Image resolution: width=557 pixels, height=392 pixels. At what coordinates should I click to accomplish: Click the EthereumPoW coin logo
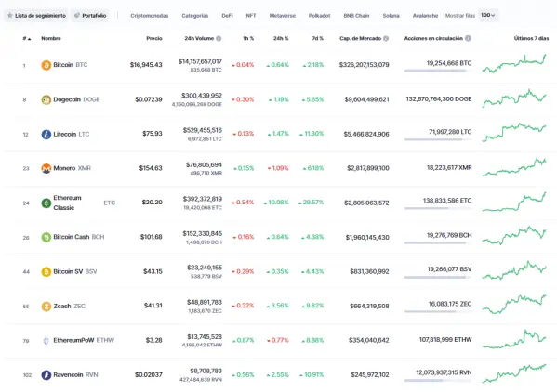point(46,341)
